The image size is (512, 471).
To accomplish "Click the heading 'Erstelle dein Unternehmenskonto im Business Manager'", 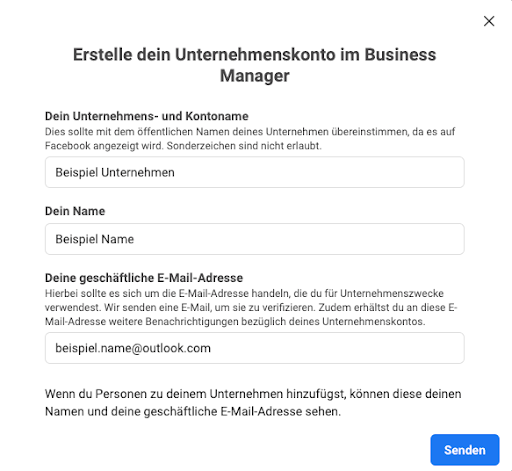I will coord(255,65).
